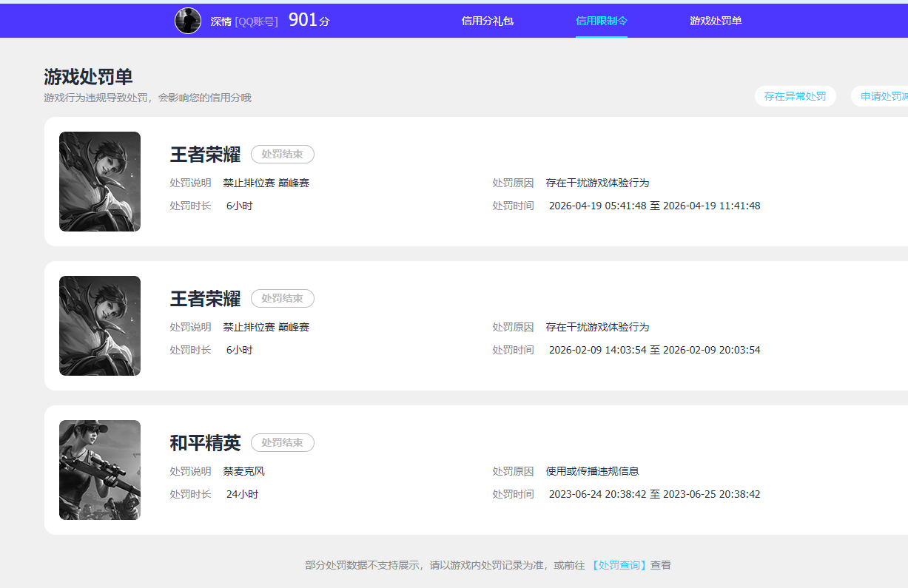The width and height of the screenshot is (908, 588).
Task: Click username 深情 in header
Action: click(221, 21)
